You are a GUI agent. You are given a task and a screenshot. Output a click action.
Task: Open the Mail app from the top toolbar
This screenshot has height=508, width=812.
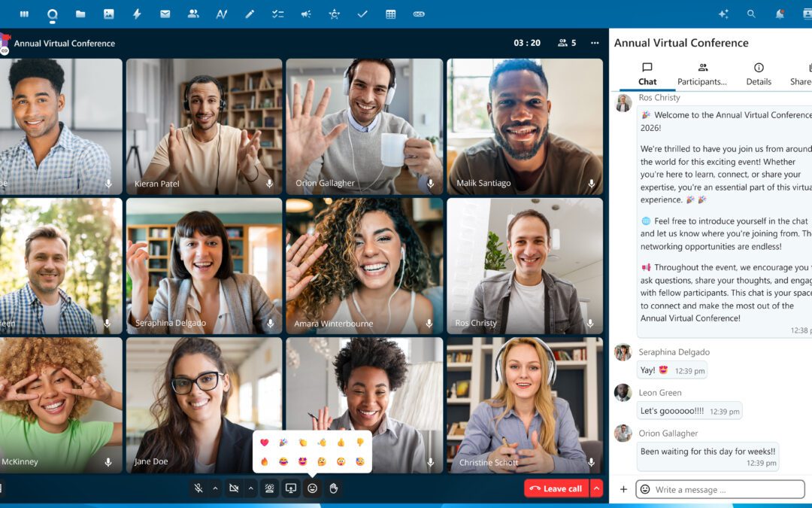165,14
